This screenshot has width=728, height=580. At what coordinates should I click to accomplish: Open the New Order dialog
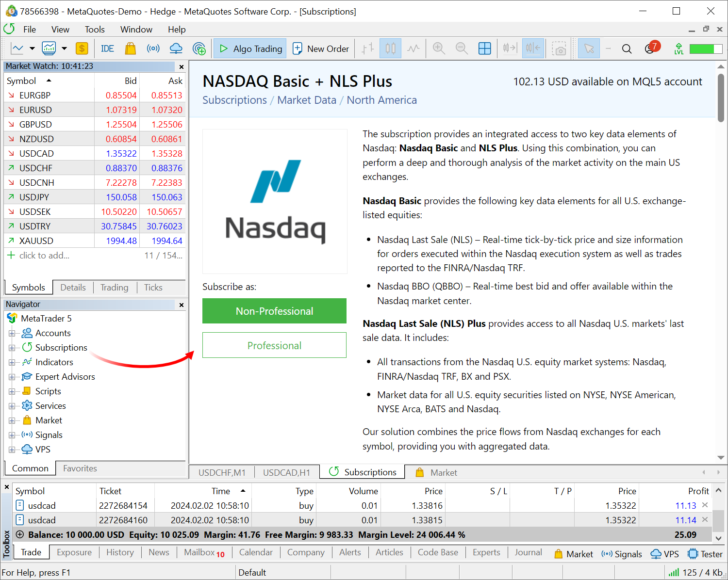point(321,48)
